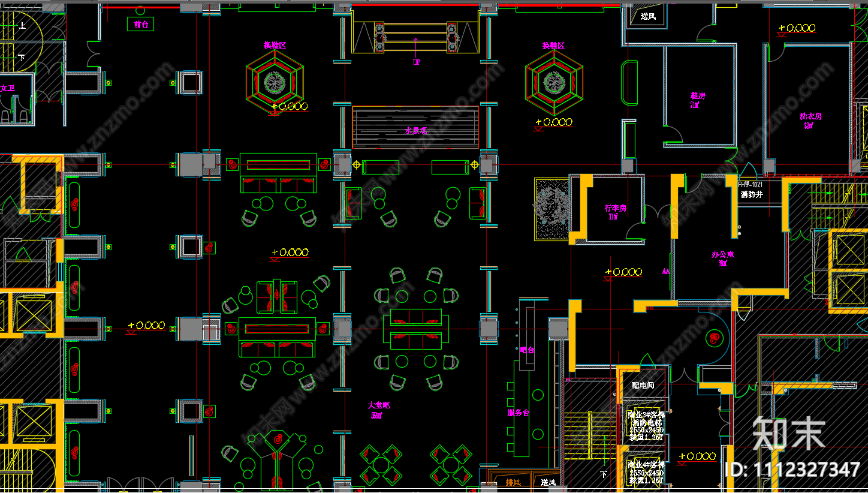Screen dimensions: 868x493
Task: Click the 消防井 label
Action: click(752, 194)
